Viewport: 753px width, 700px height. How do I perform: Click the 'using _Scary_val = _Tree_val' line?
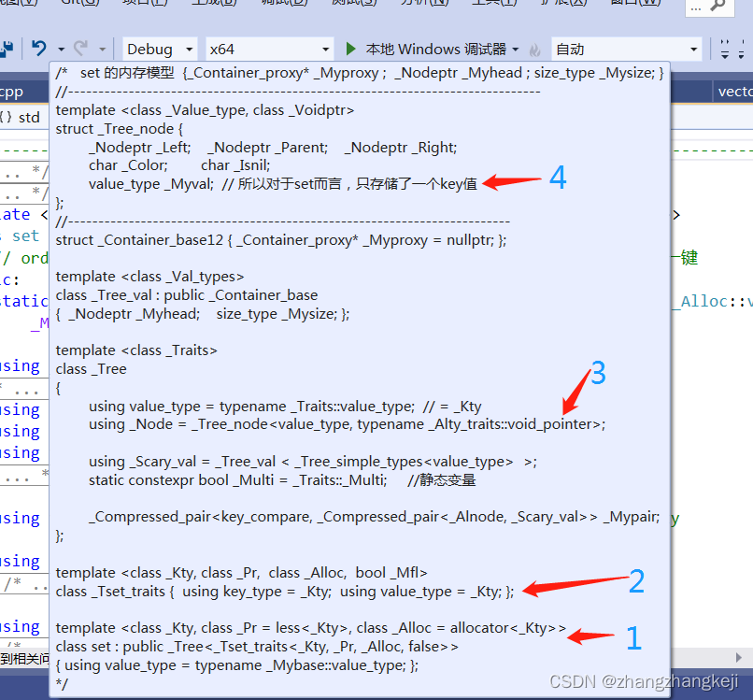(313, 462)
